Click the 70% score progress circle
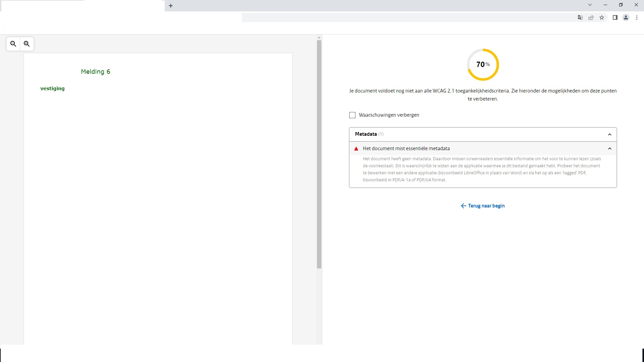 coord(483,65)
